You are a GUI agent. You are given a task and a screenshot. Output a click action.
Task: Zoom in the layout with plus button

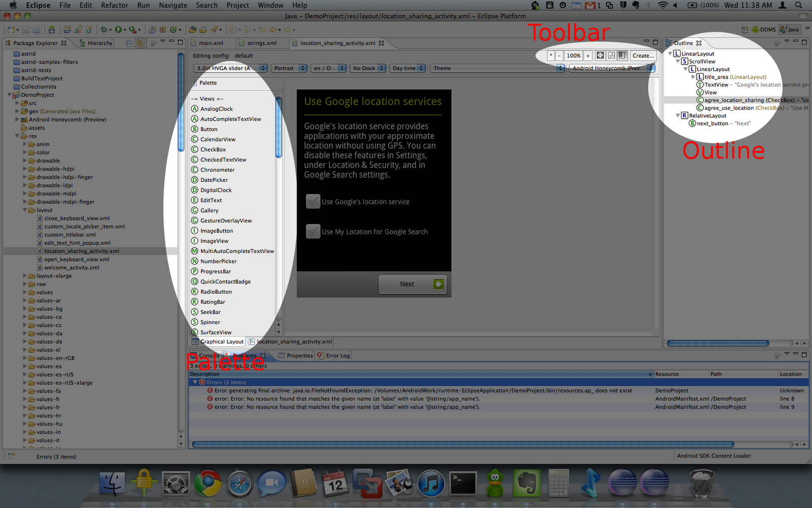[x=588, y=56]
